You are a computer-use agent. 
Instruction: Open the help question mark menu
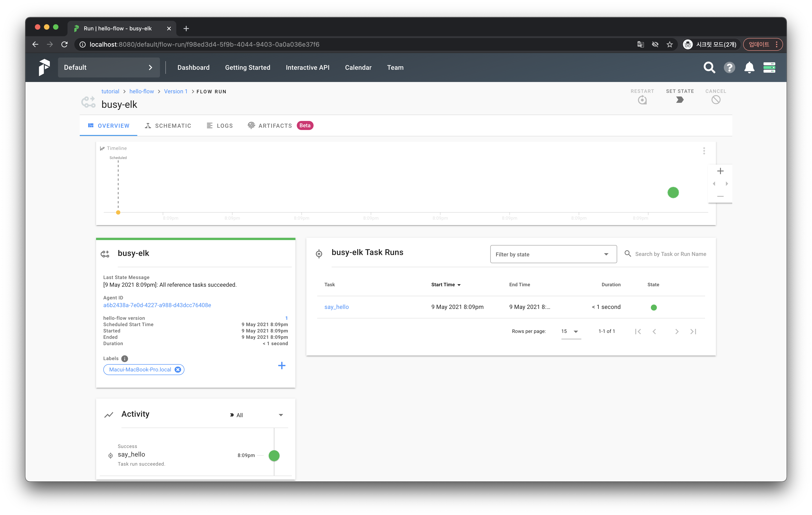pos(729,67)
